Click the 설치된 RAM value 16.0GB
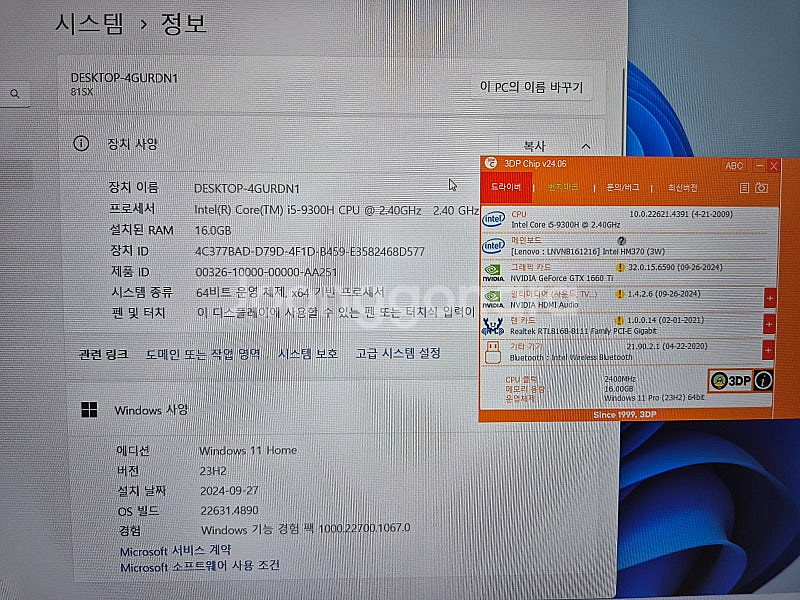 pyautogui.click(x=213, y=230)
